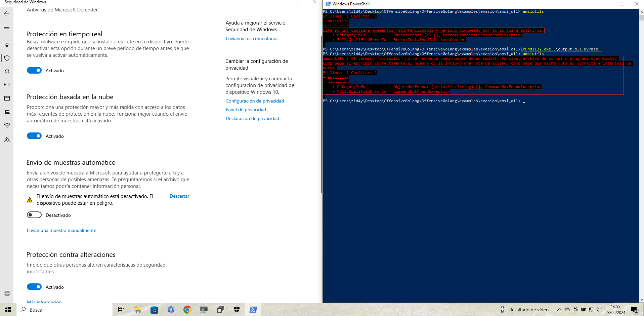Dismiss the sample submission warning via Descartar
Viewport: 644px width, 316px height.
click(179, 196)
